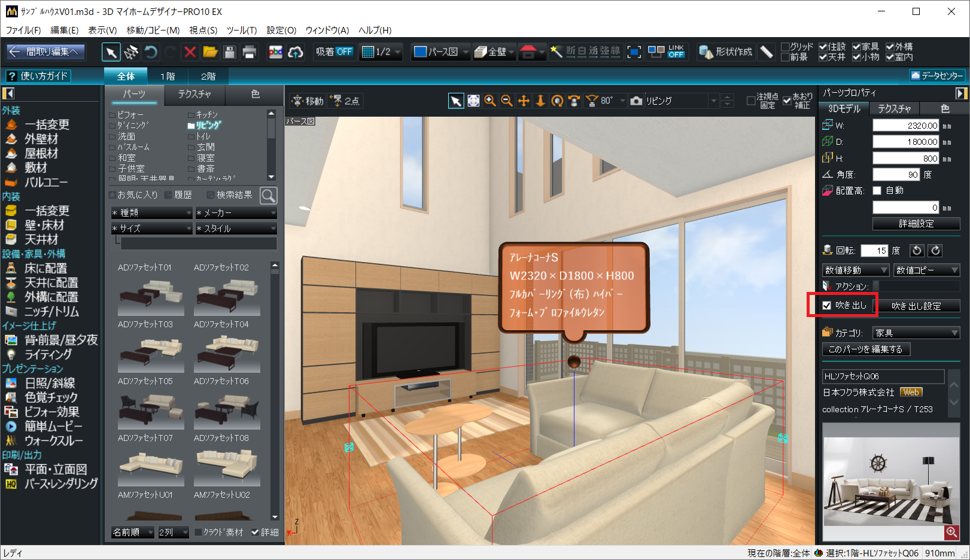
Task: Switch to the 色 tab in parts properties
Action: click(x=945, y=109)
